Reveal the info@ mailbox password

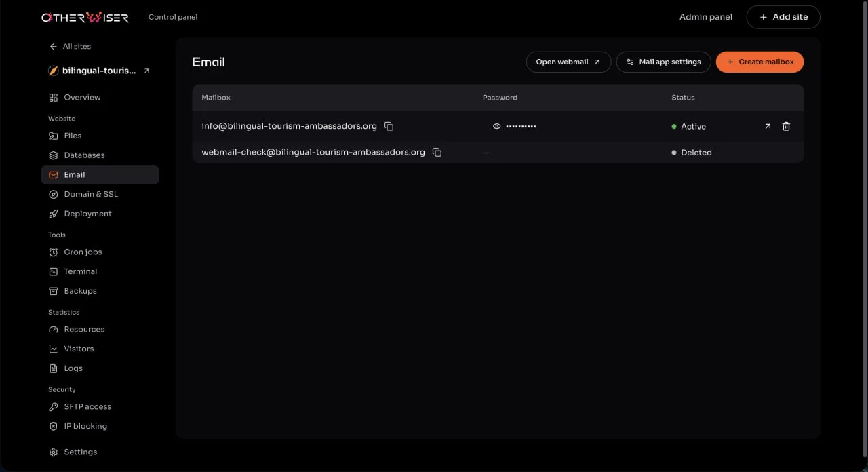[x=496, y=126]
